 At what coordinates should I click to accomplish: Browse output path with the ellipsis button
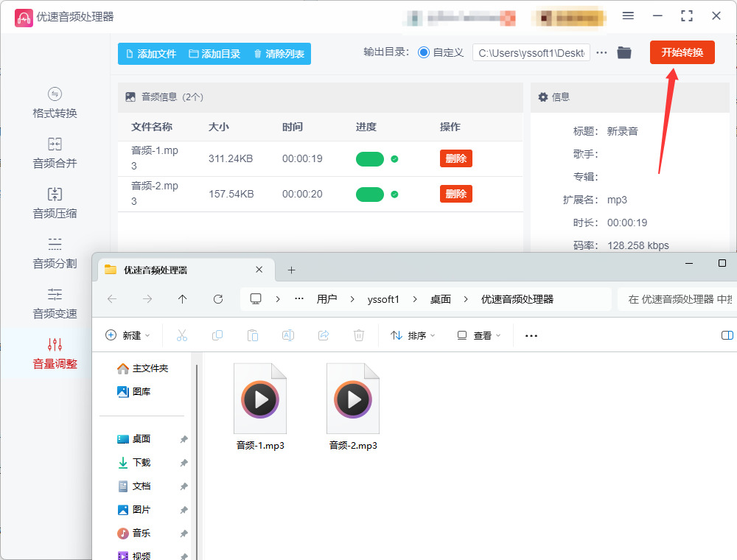pos(601,52)
